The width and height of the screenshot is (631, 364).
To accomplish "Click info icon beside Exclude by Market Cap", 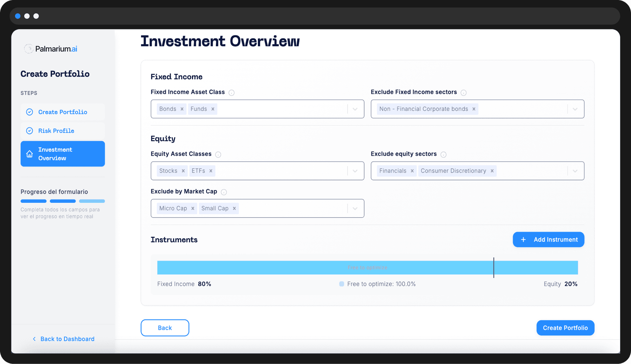I will click(224, 192).
